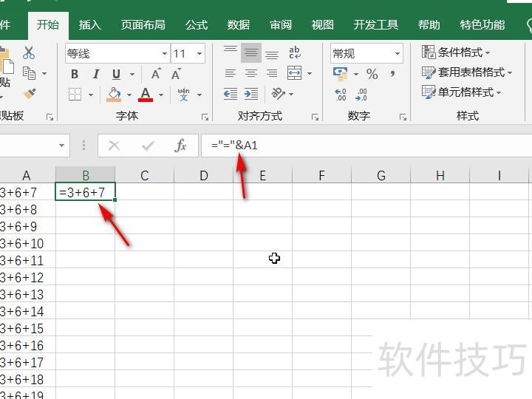Select cell B1 showing =3+6+7
Viewport: 532px width, 399px height.
pyautogui.click(x=85, y=192)
